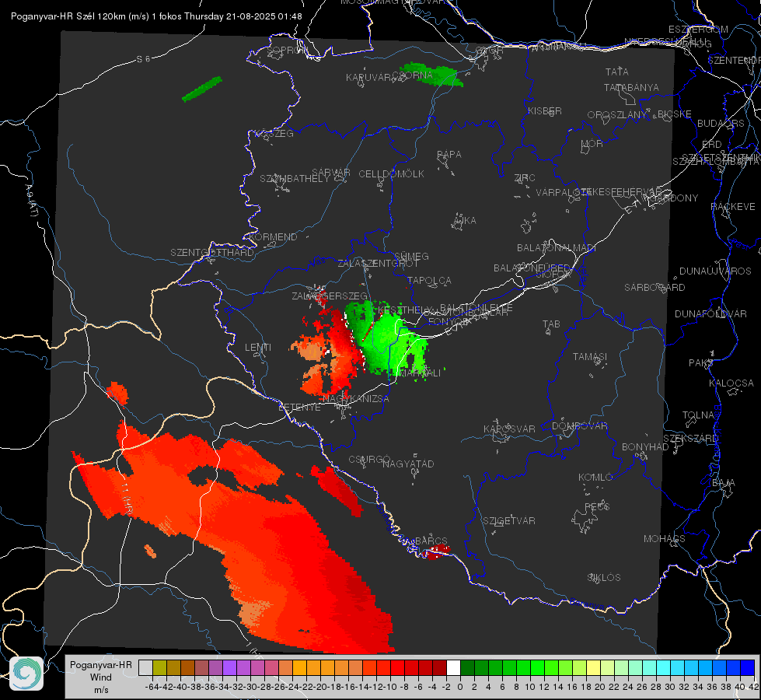The image size is (761, 700).
Task: Click the -64 value on the legend scale
Action: click(x=152, y=687)
